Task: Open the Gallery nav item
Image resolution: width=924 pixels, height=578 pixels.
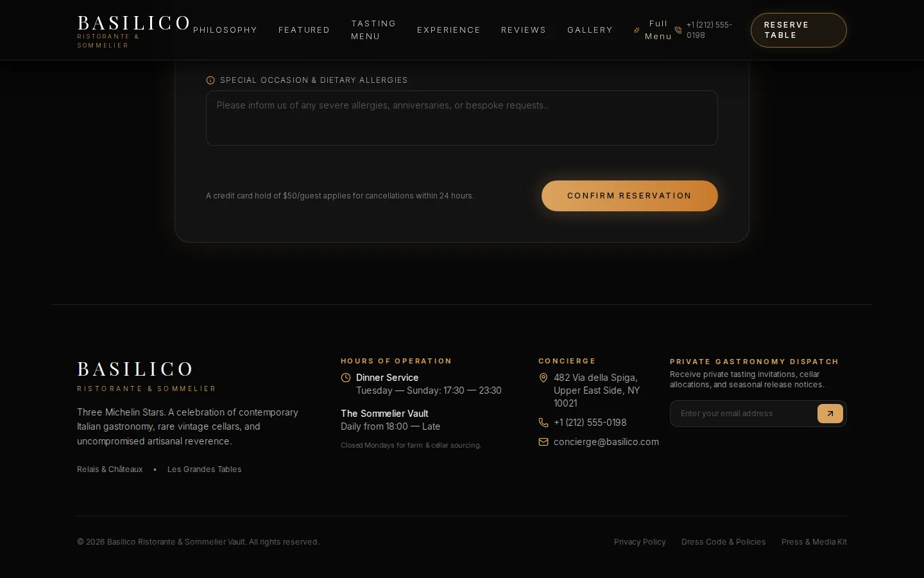Action: [x=590, y=30]
